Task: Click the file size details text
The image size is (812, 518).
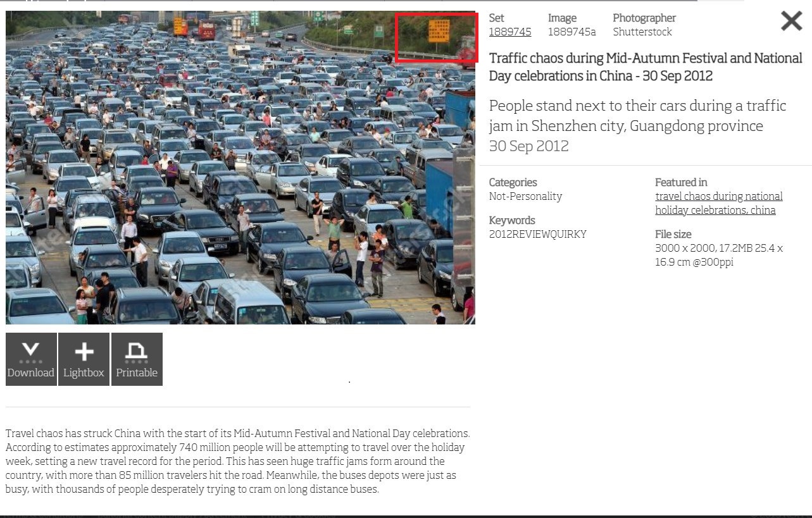Action: 719,255
